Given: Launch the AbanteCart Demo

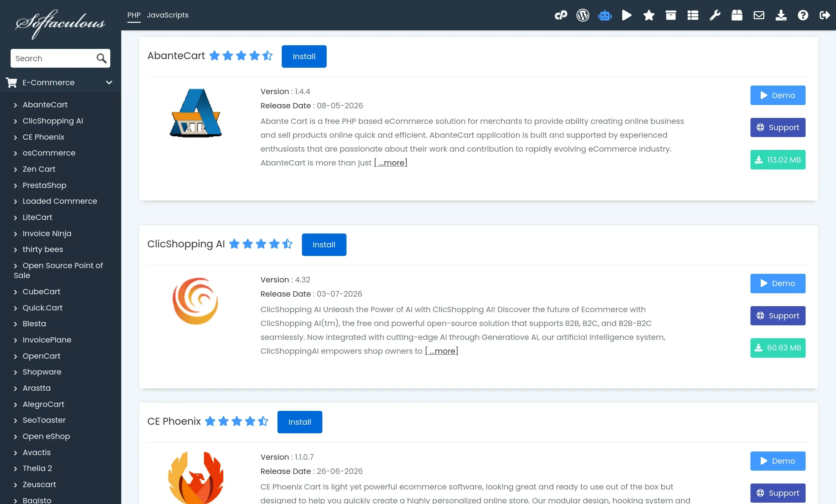Looking at the screenshot, I should point(778,95).
